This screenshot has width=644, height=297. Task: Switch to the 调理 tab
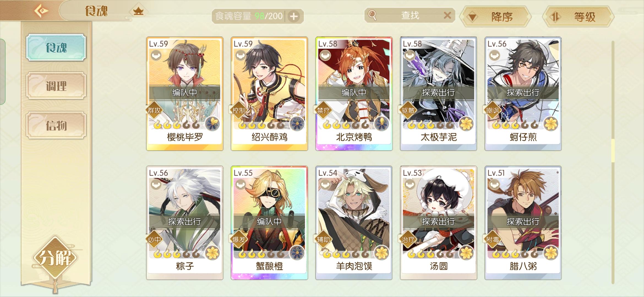(56, 86)
